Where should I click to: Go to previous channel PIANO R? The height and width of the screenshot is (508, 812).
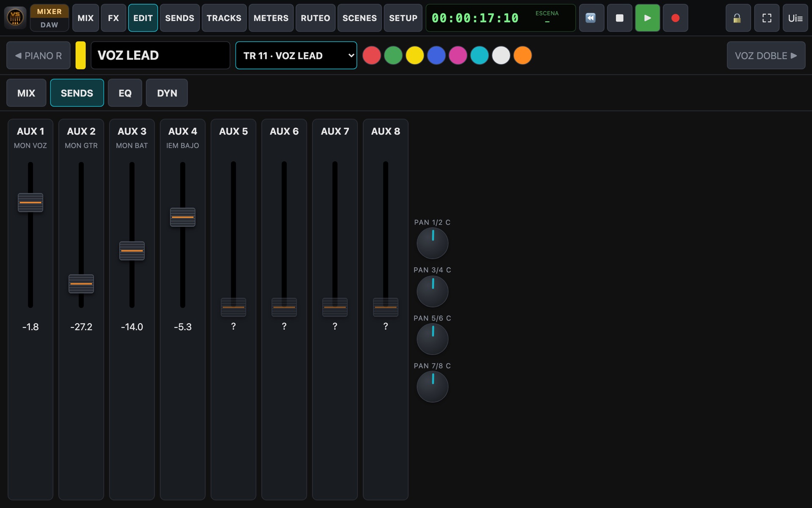coord(38,55)
